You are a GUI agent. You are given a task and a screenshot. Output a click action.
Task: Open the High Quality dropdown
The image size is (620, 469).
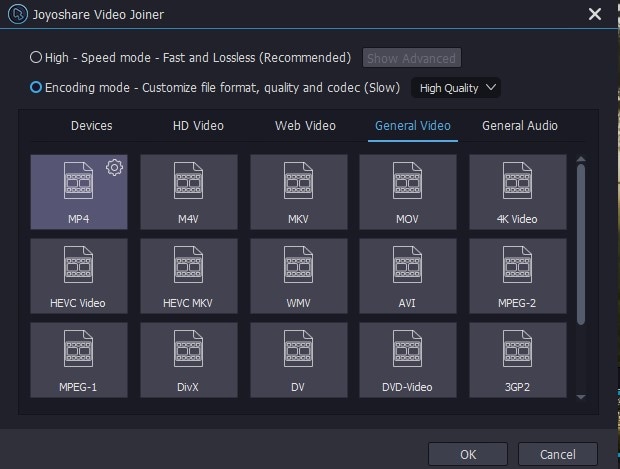(x=456, y=88)
